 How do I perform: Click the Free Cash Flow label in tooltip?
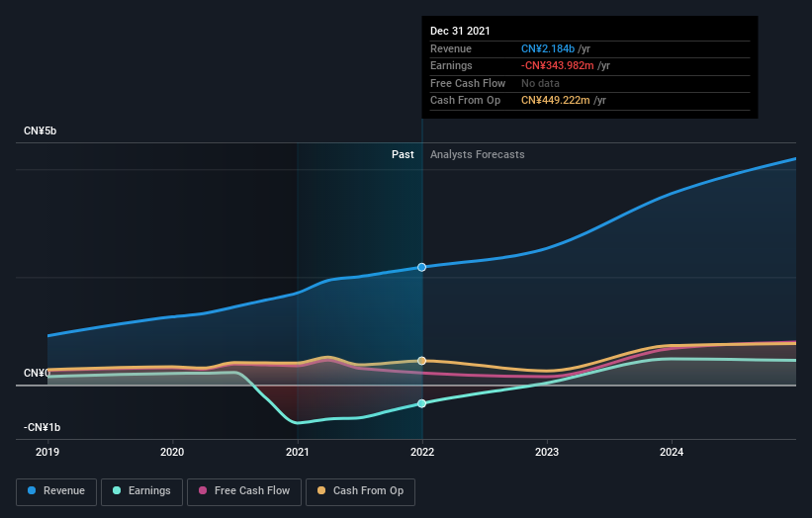[x=468, y=83]
